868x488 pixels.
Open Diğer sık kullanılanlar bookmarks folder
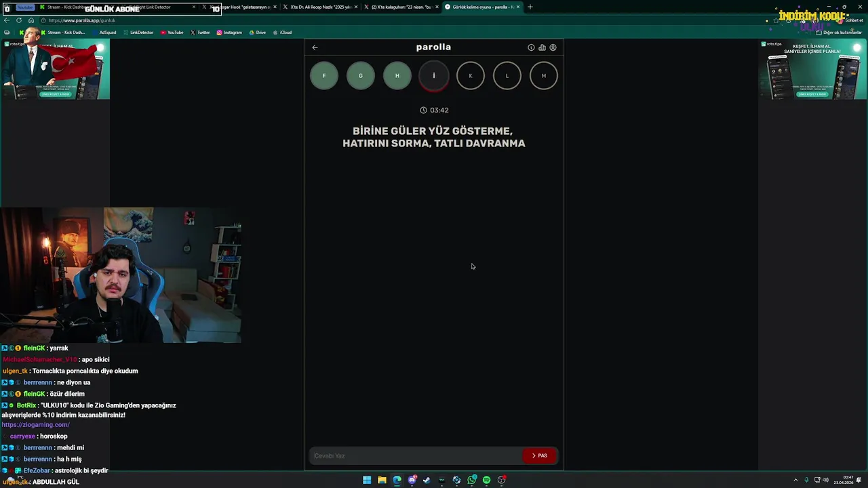(x=839, y=33)
